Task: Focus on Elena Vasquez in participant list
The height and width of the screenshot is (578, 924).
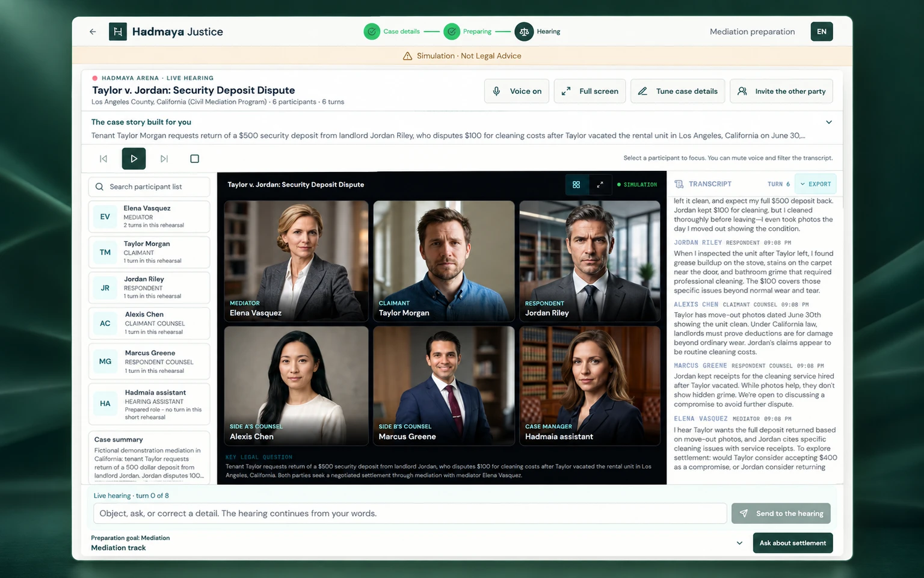Action: coord(149,217)
